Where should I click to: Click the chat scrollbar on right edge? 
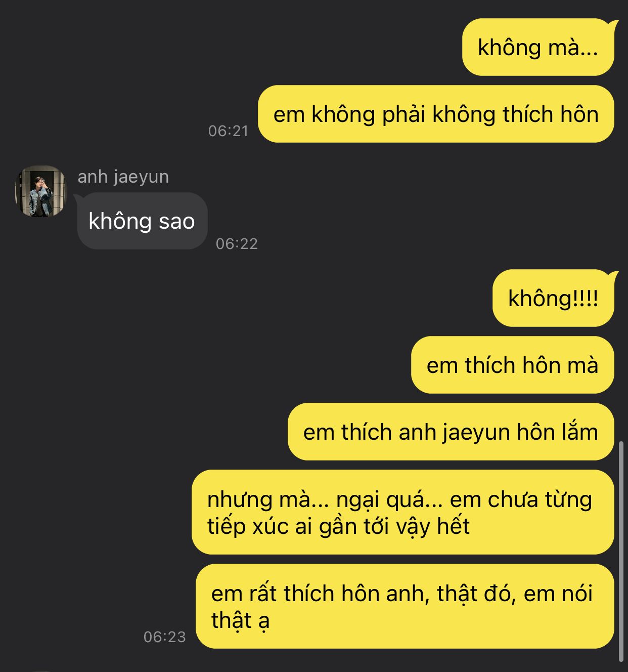point(621,552)
